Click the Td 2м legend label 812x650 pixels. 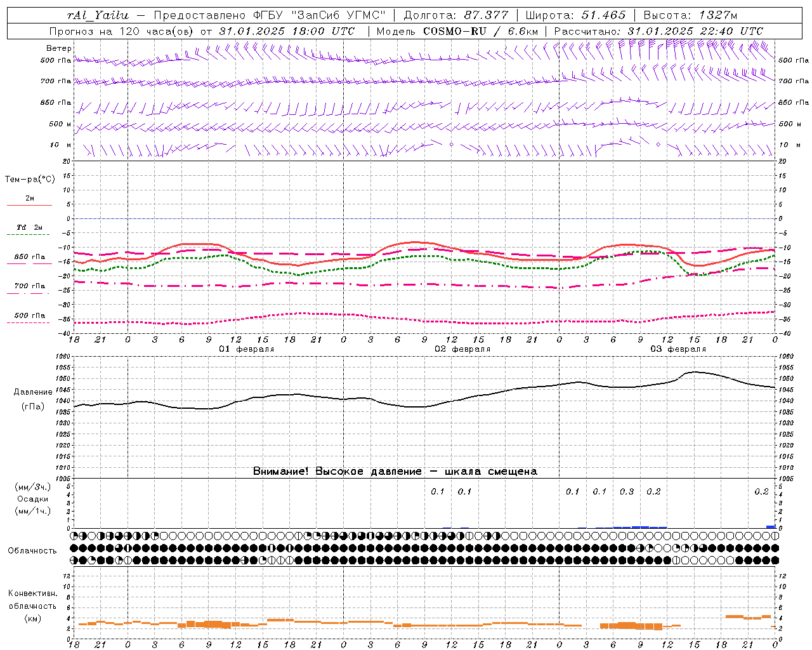tap(29, 227)
